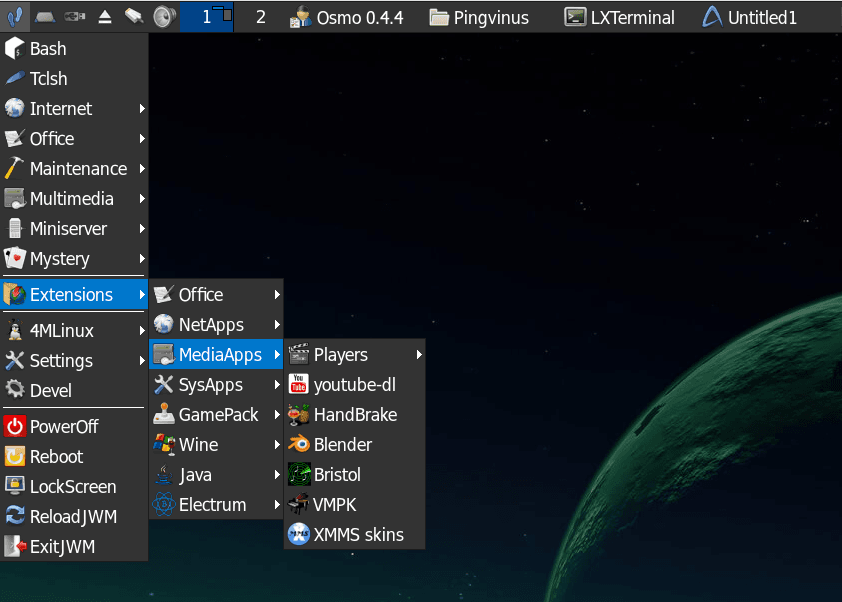The image size is (842, 602).
Task: Expand the Miniserver submenu
Action: [x=74, y=229]
